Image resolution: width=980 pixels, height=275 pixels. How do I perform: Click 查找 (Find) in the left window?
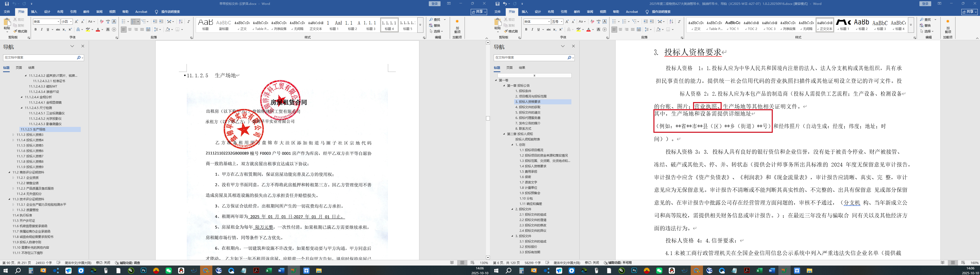pyautogui.click(x=435, y=20)
